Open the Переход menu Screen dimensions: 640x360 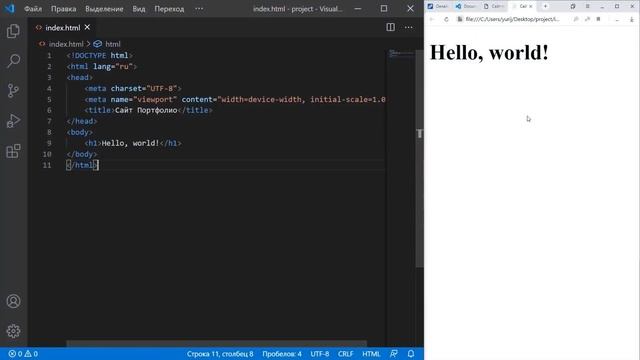169,9
